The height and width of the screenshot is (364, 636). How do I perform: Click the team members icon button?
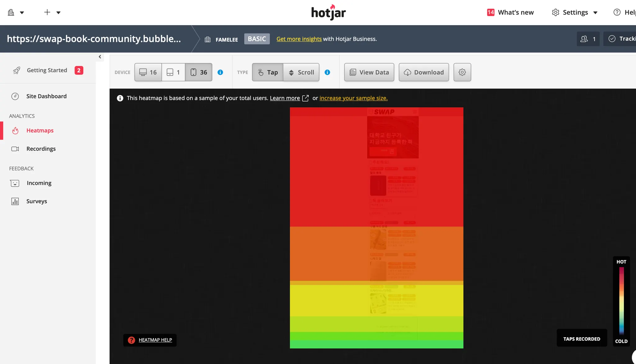coord(588,39)
